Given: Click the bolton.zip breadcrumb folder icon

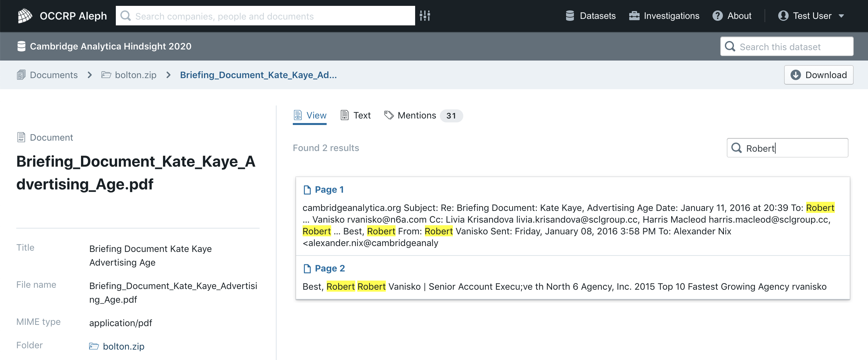Looking at the screenshot, I should [106, 75].
